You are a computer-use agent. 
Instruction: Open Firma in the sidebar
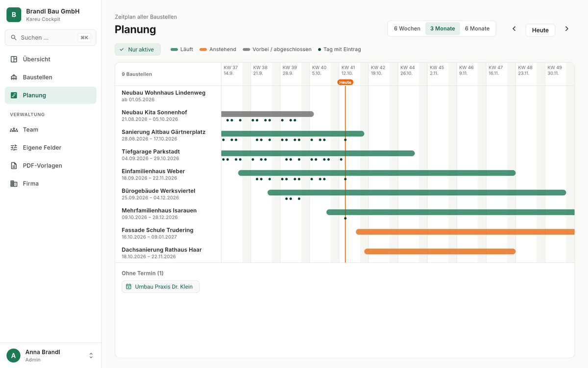[x=50, y=184]
